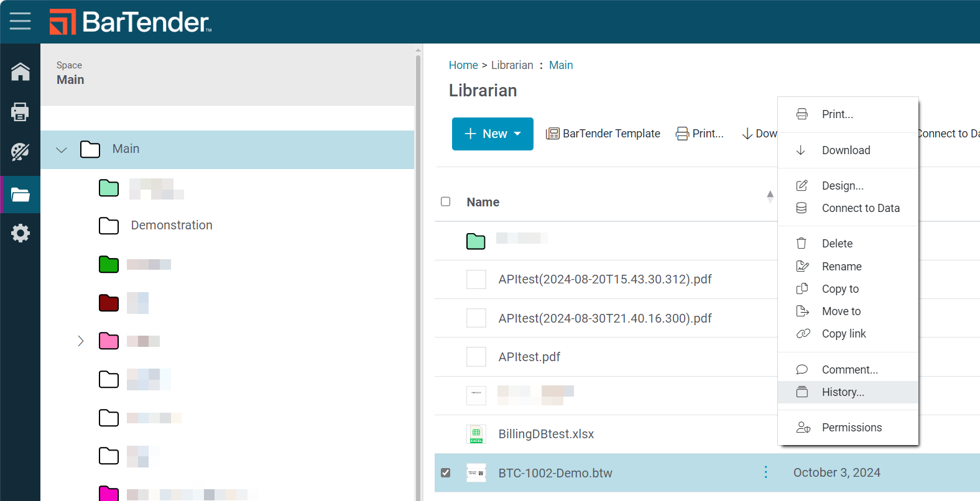Expand the pink folder tree node

[80, 341]
